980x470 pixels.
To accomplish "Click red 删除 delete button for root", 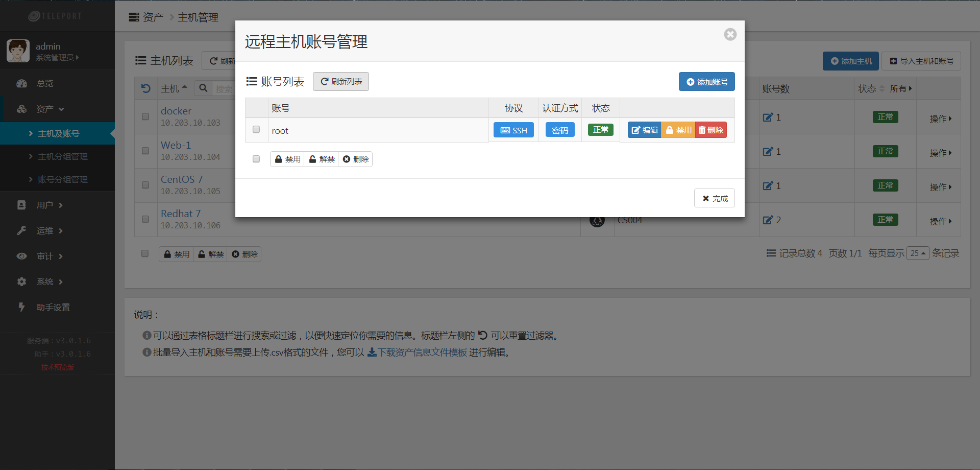I will [x=711, y=130].
